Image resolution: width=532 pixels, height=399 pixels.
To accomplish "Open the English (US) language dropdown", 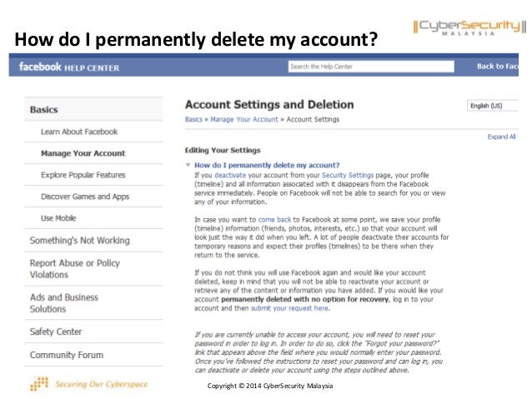I will tap(492, 107).
